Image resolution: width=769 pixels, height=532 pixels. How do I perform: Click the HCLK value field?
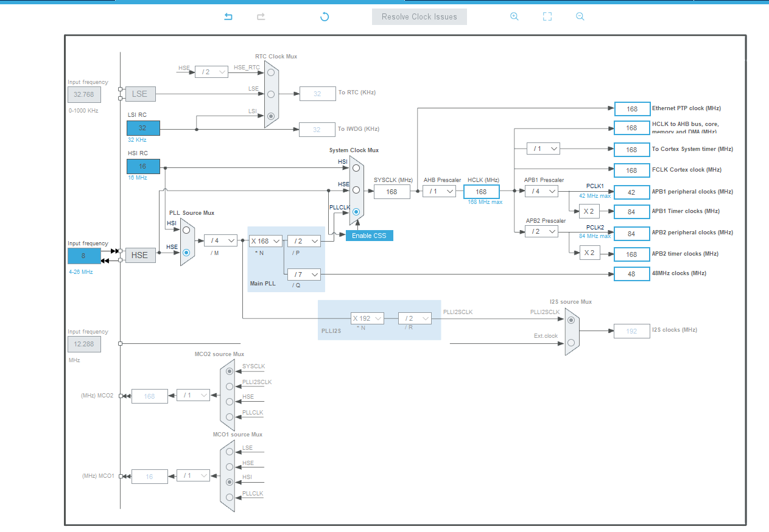pyautogui.click(x=482, y=192)
